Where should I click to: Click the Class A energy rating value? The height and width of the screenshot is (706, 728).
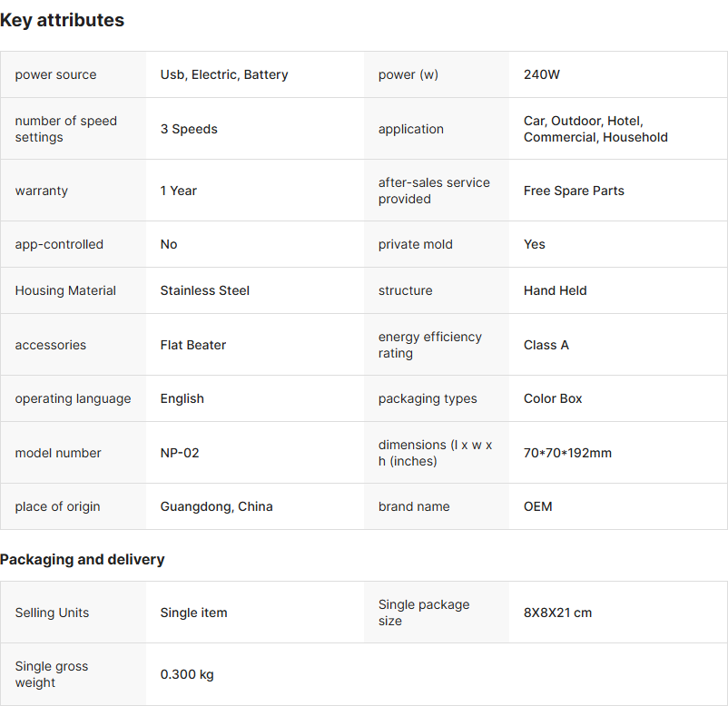[x=546, y=345]
